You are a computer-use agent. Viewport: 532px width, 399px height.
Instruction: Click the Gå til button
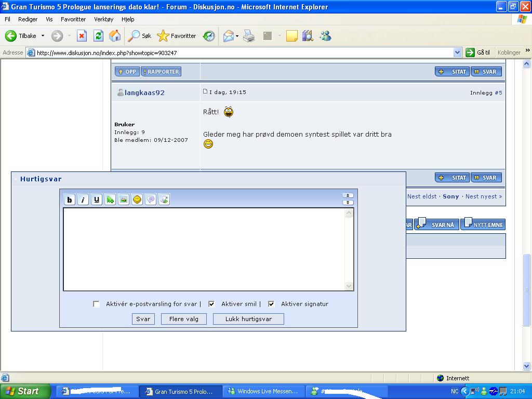(x=478, y=52)
